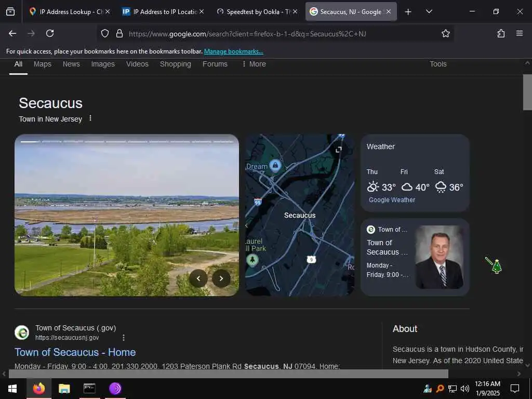Screen dimensions: 532x399
Task: Expand the Secaucus map view
Action: point(338,150)
